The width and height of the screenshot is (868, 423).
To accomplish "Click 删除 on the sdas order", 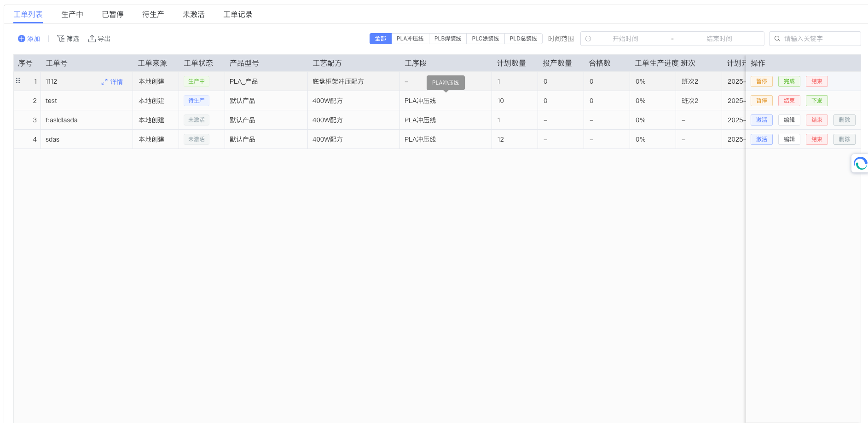I will (844, 139).
